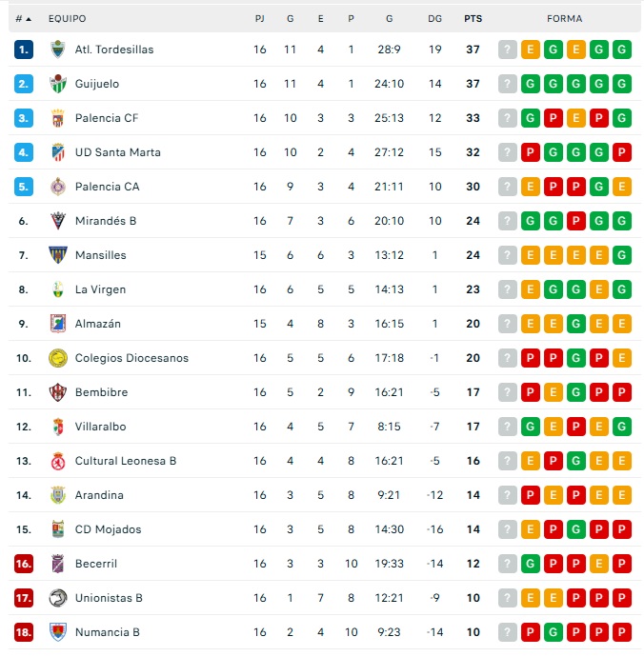Click the Cultural Leonesa B crest
Screen dimensions: 644x657
(58, 461)
